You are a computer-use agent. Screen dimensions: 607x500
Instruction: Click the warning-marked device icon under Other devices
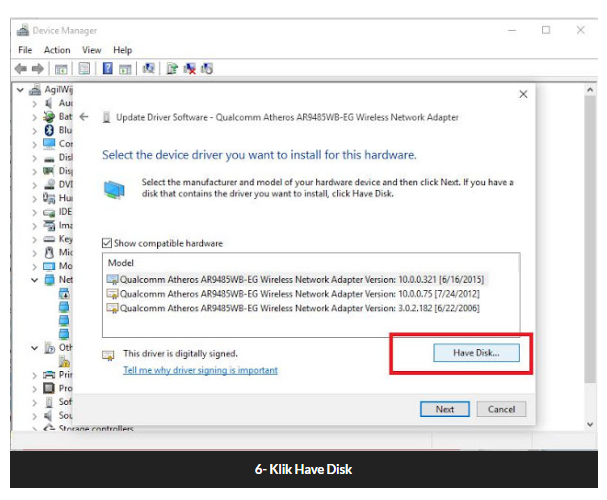(x=64, y=361)
